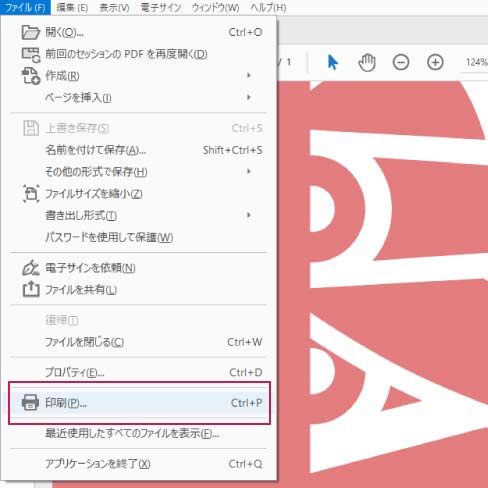Click the ファイルサイズを縮小 icon

pos(31,194)
